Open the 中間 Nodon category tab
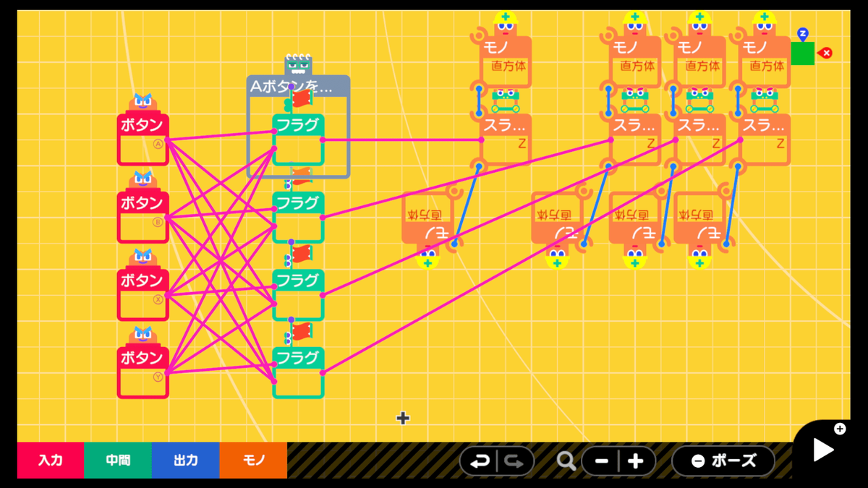Image resolution: width=868 pixels, height=488 pixels. point(118,460)
